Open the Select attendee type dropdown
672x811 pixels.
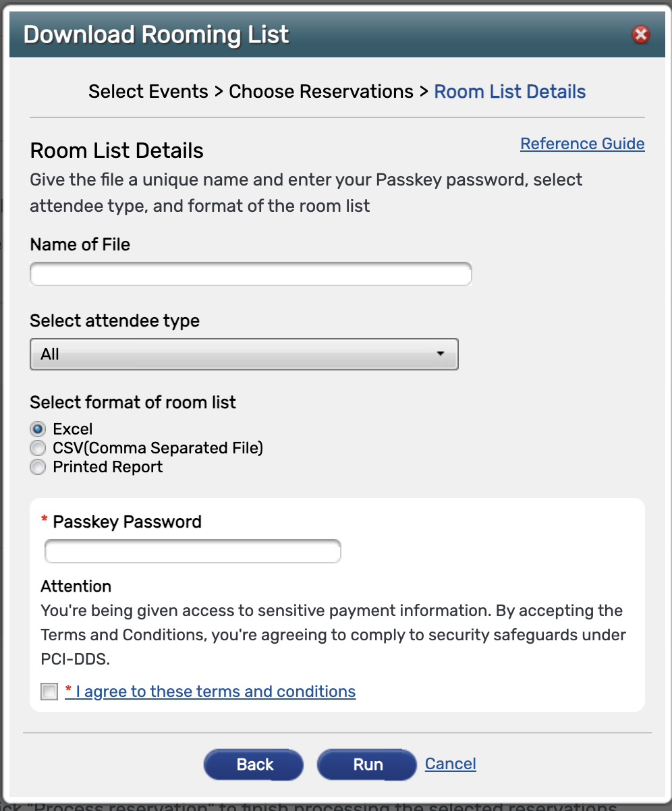point(244,354)
